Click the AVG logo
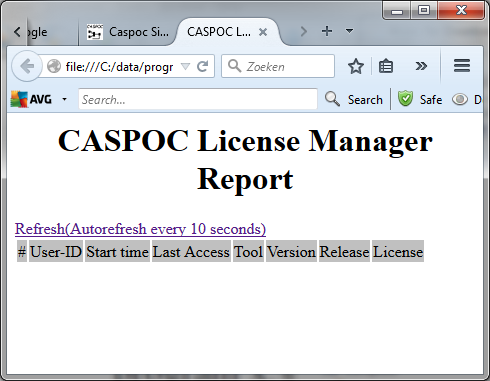The width and height of the screenshot is (490, 381). 31,99
